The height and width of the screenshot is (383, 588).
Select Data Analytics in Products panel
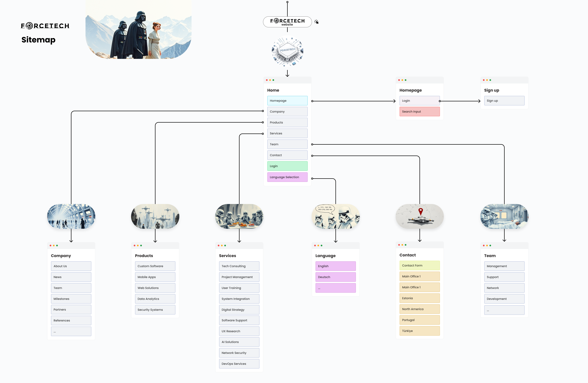155,299
